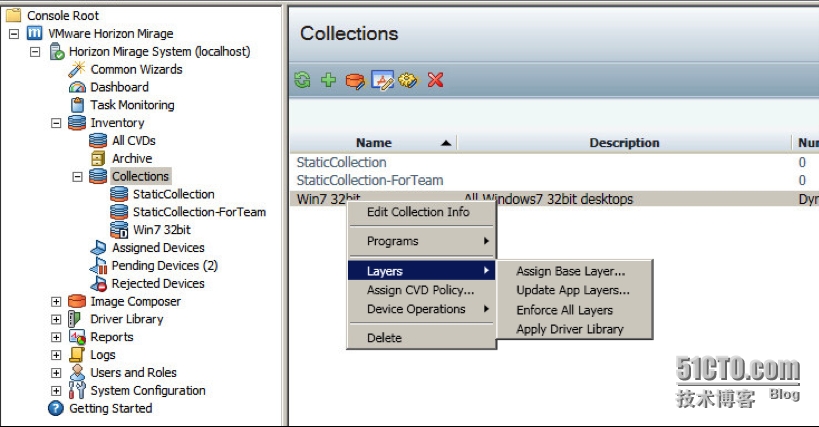Click the Logs scroll icon

click(77, 354)
